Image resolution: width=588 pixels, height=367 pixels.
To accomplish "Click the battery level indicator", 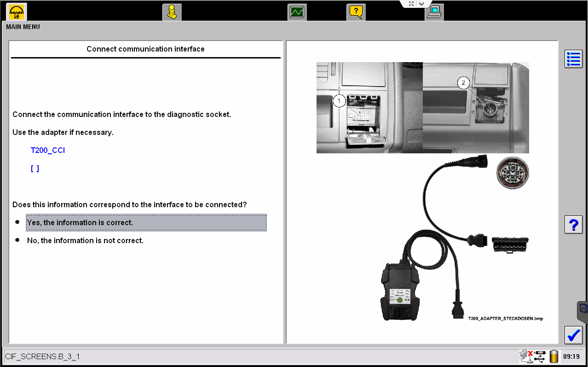I will coord(553,356).
